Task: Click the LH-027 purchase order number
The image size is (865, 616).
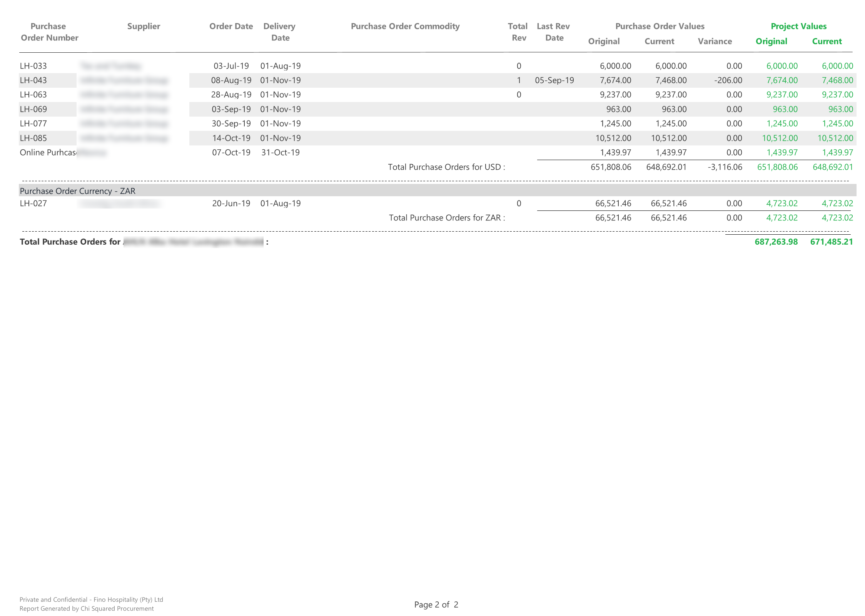Action: [33, 204]
